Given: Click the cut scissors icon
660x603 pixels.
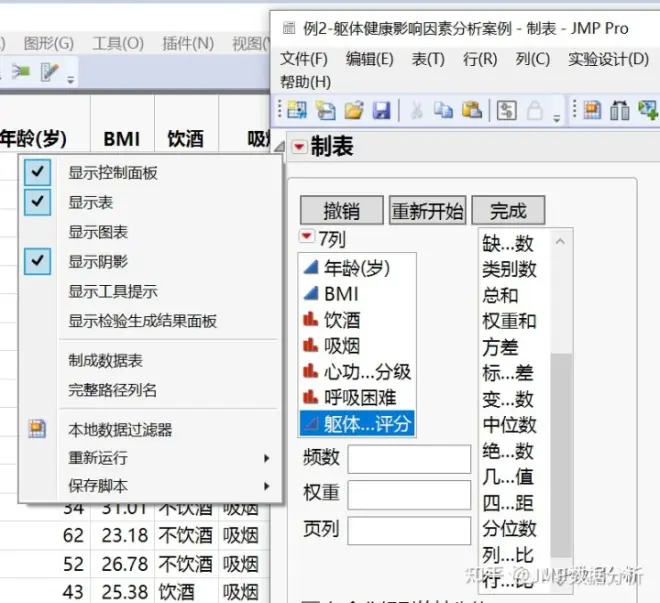Looking at the screenshot, I should (x=416, y=110).
